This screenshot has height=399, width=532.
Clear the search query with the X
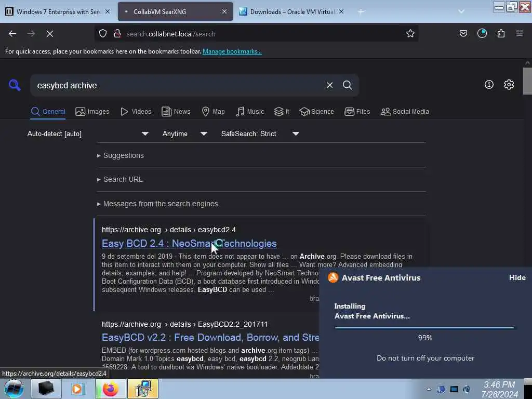329,85
